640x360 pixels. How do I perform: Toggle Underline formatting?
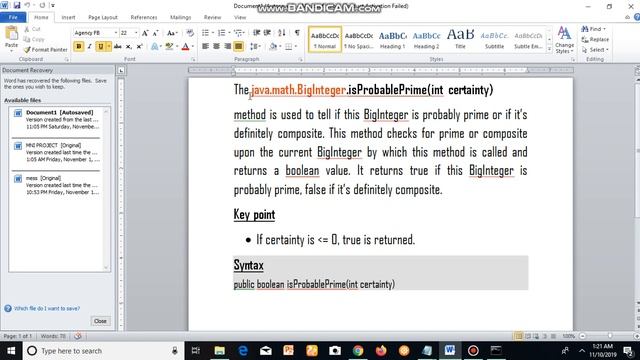click(x=100, y=47)
